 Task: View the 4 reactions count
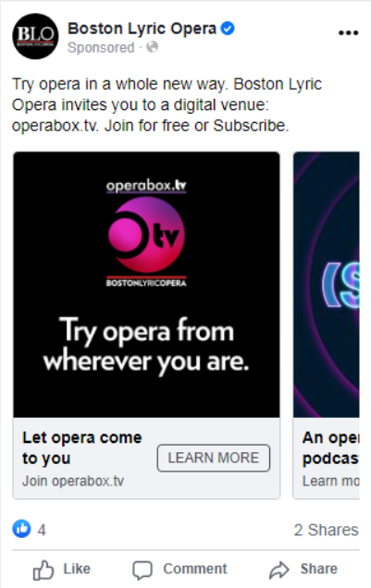42,530
